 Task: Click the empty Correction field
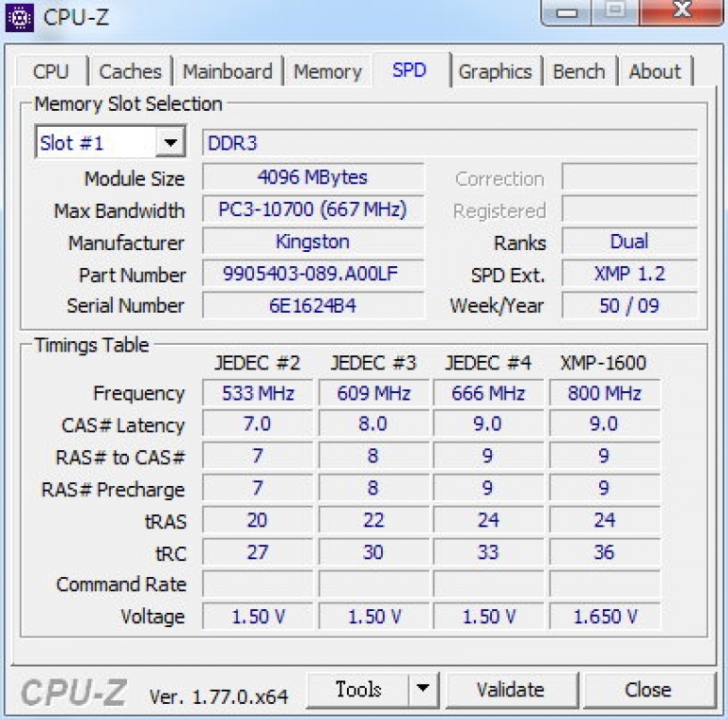point(629,177)
